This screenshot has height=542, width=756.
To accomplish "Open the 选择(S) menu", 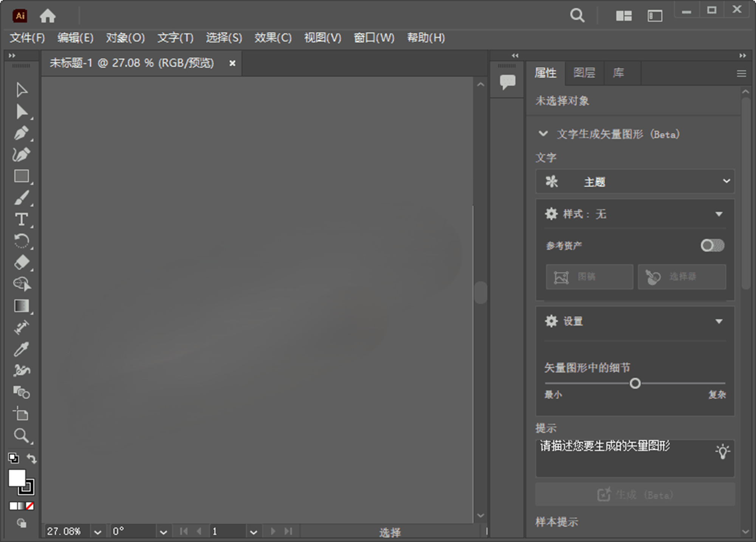I will (224, 38).
